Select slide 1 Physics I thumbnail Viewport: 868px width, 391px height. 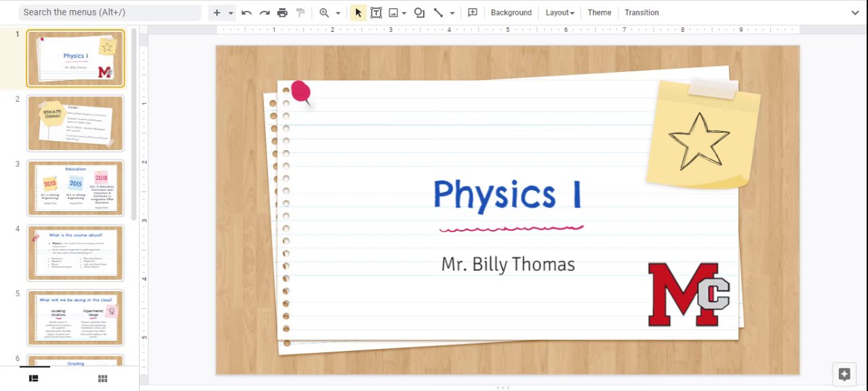pyautogui.click(x=75, y=58)
